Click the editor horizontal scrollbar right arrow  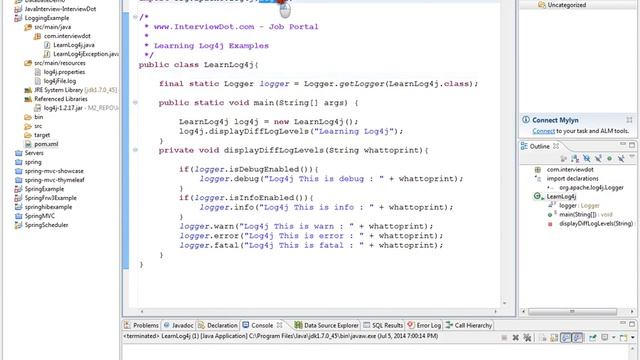[496, 311]
